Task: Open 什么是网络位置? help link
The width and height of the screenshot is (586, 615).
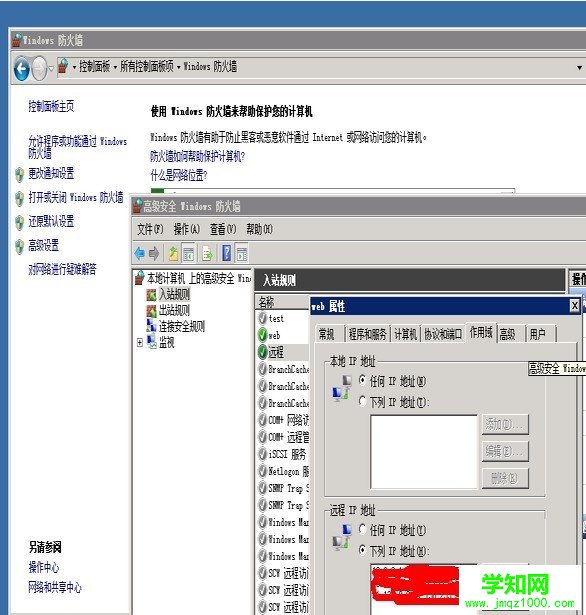Action: coord(178,175)
